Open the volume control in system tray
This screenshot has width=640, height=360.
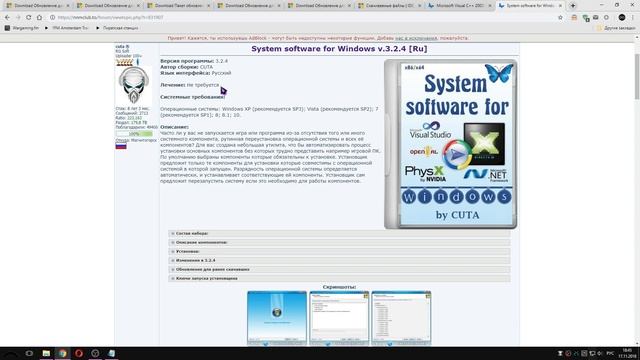coord(599,353)
